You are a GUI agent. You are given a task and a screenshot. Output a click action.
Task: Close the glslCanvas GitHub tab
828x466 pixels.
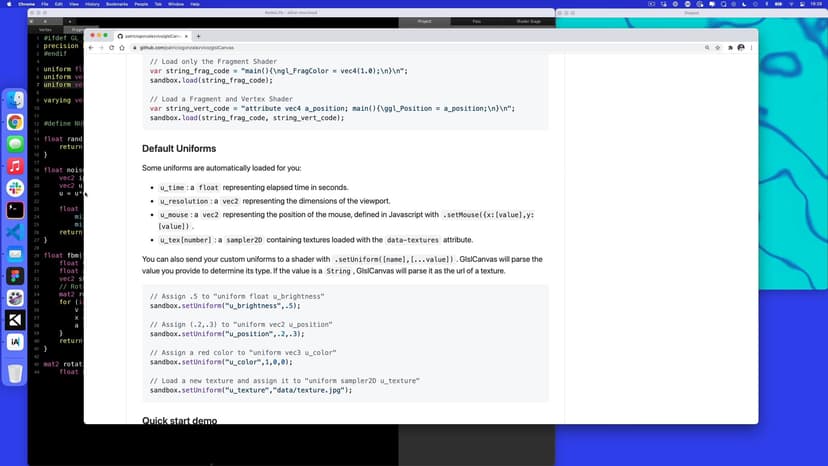pyautogui.click(x=187, y=36)
